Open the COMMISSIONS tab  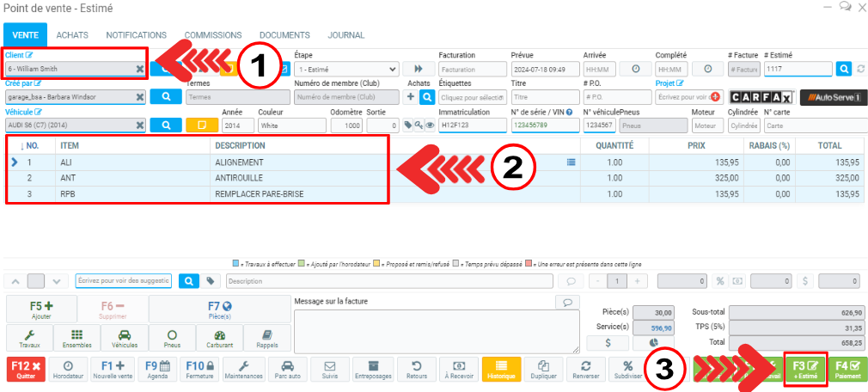coord(213,35)
